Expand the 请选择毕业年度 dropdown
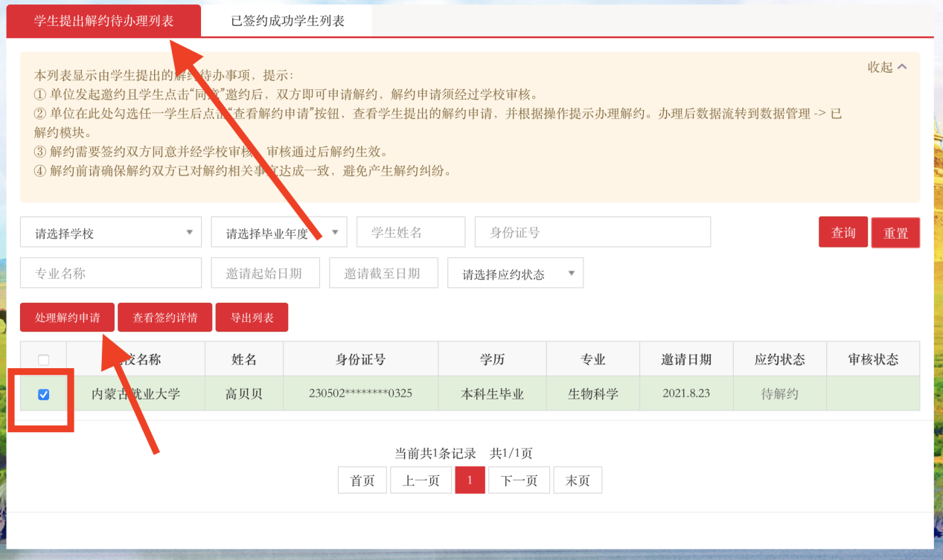The image size is (943, 560). click(x=278, y=233)
